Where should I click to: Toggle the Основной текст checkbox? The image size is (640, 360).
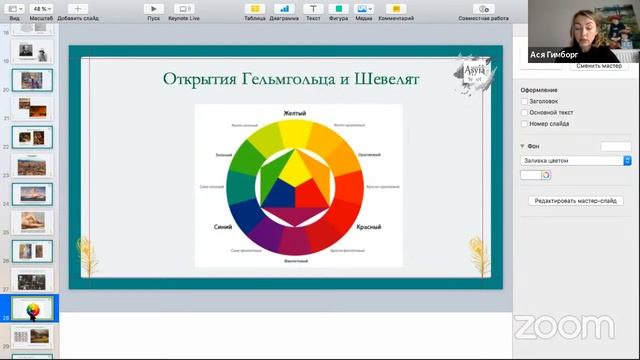pyautogui.click(x=524, y=112)
